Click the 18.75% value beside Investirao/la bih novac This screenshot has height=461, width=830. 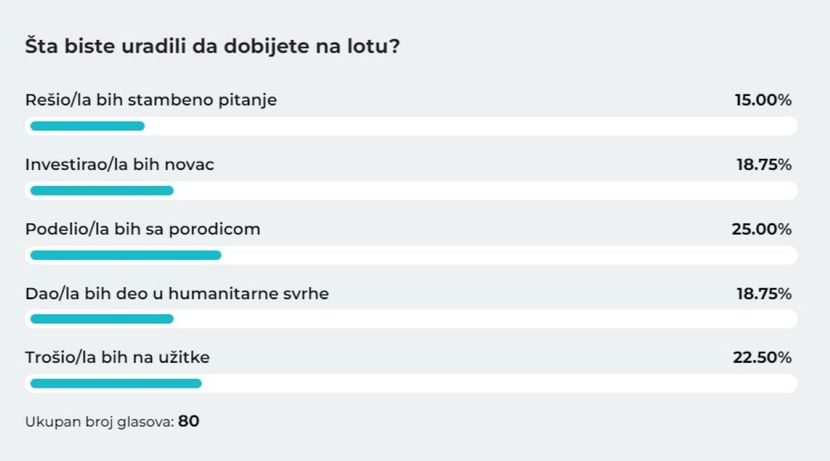coord(764,165)
